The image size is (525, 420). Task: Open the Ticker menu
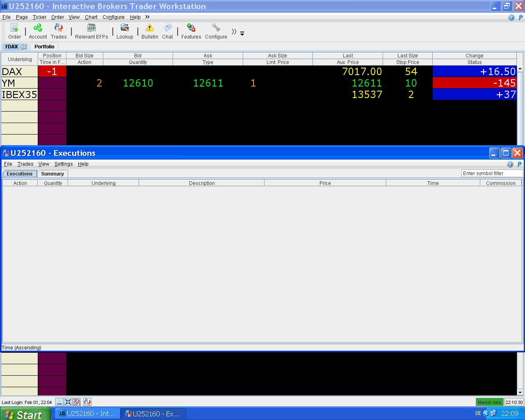(x=39, y=17)
